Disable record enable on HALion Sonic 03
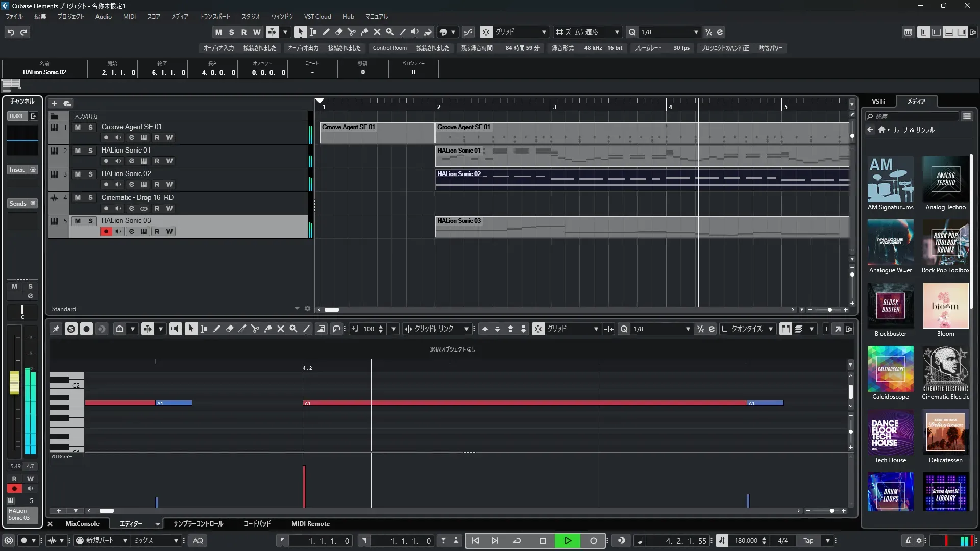 [x=106, y=232]
